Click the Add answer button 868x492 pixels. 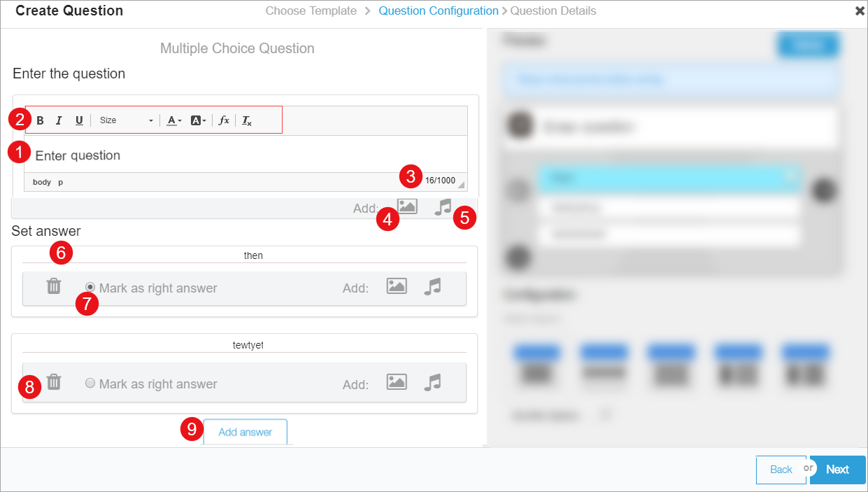tap(245, 432)
